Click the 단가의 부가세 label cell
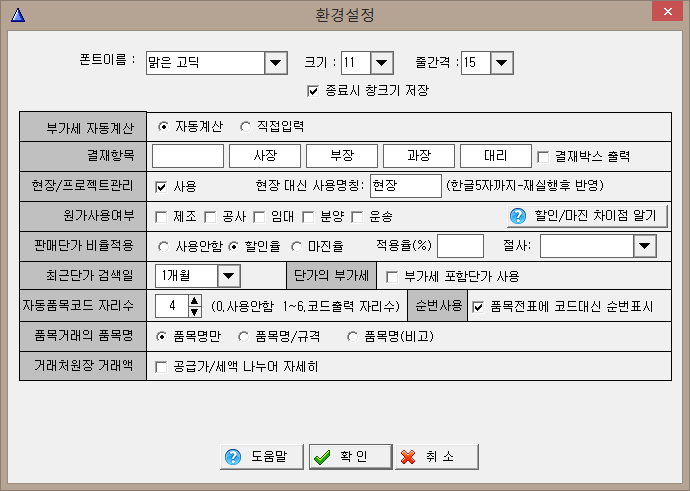This screenshot has width=690, height=491. 331,275
